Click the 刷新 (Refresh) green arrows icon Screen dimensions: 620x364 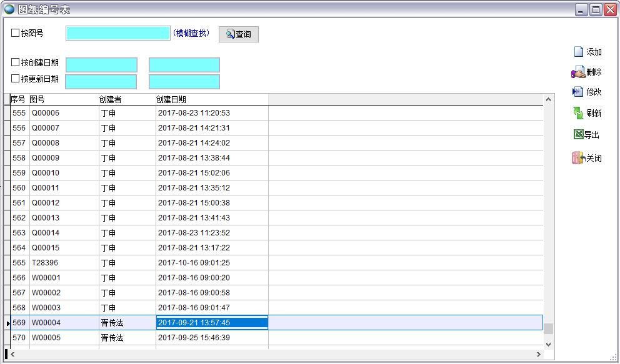pos(578,113)
